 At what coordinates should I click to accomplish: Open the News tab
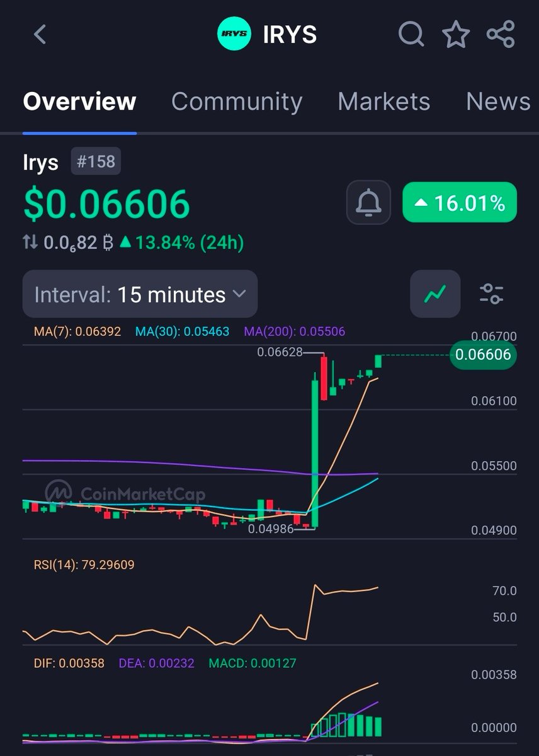[498, 101]
